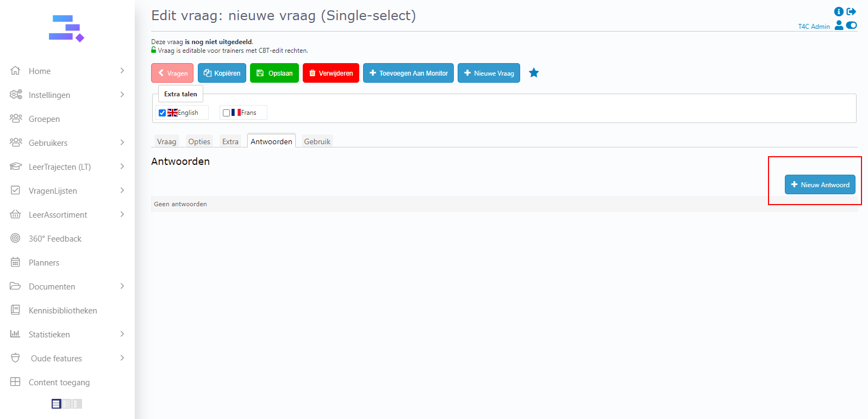Save with the green Opslaan button
Image resolution: width=868 pixels, height=419 pixels.
pos(274,73)
